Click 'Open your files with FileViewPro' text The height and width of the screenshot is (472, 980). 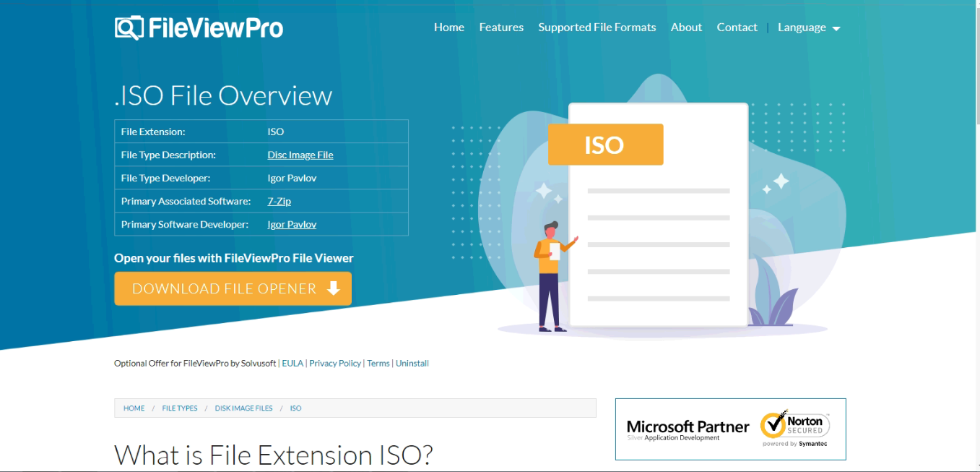(234, 258)
